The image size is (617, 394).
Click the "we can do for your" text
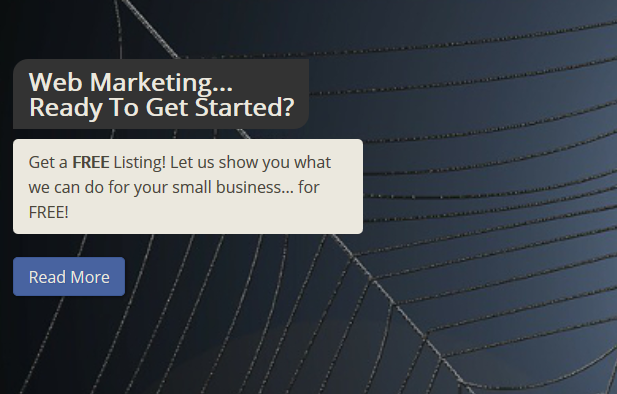(98, 188)
